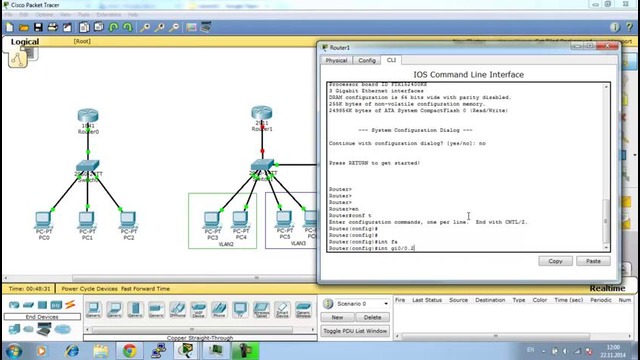The image size is (640, 360).
Task: Select the Switches device category icon
Action: coord(28,305)
